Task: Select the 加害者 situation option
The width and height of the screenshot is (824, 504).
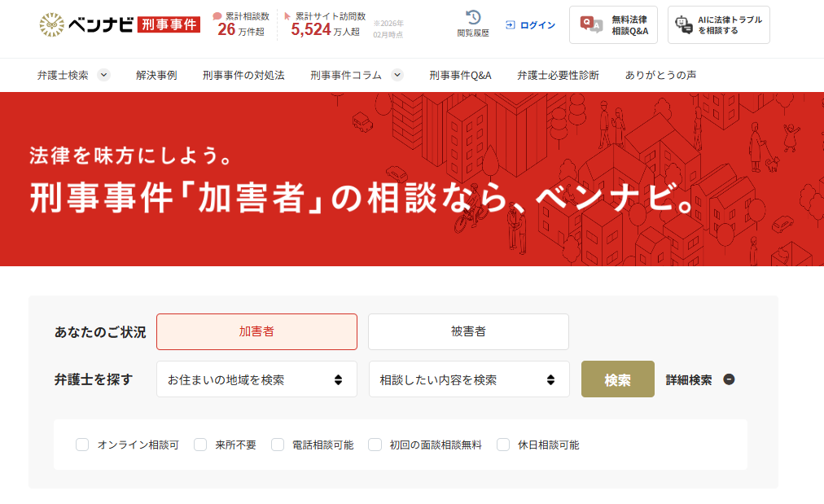Action: (256, 331)
